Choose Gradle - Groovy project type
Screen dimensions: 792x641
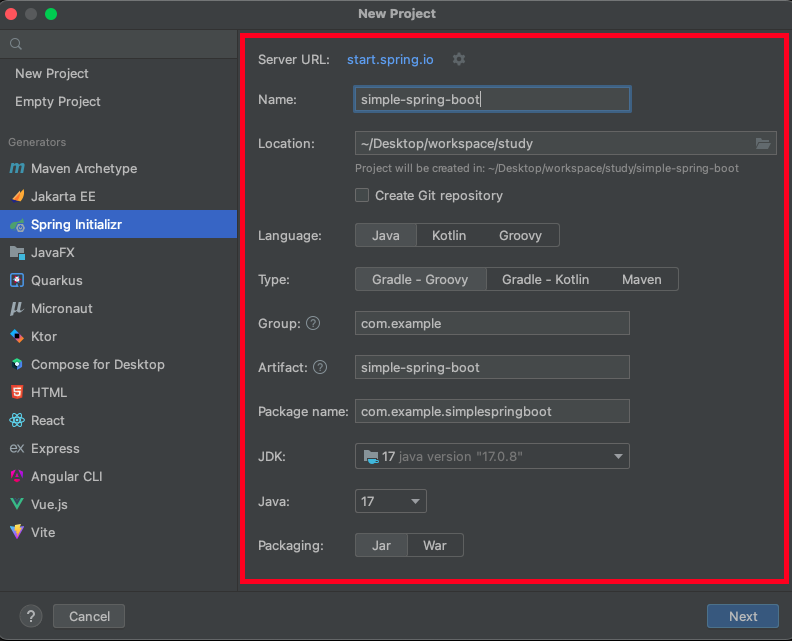point(420,279)
